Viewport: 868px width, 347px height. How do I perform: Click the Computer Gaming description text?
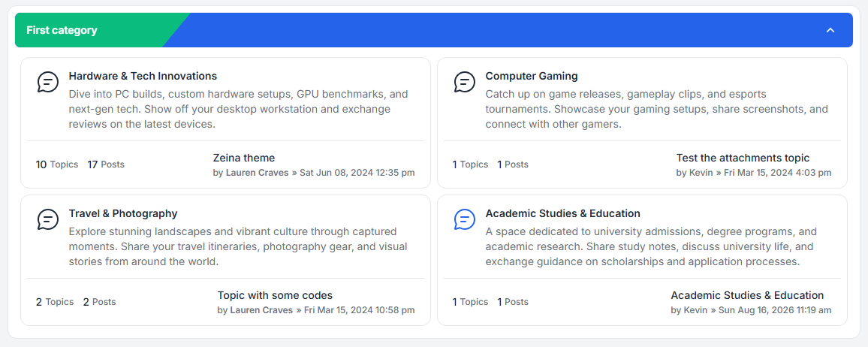tap(656, 109)
